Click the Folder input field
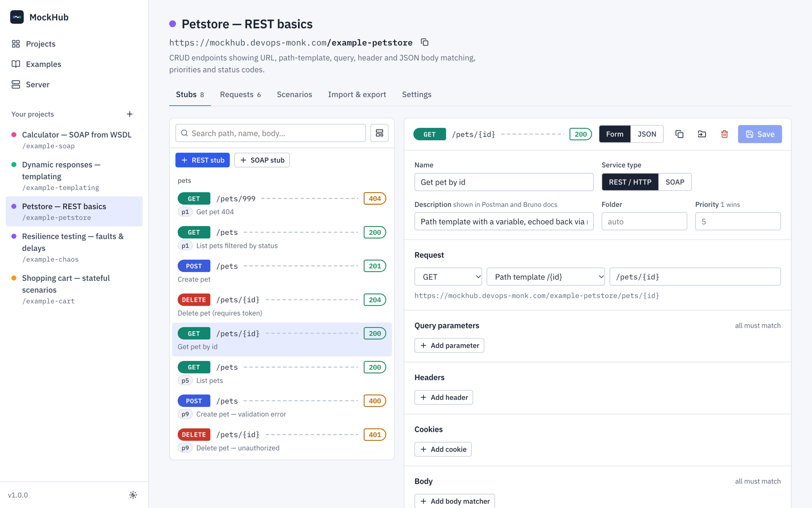The width and height of the screenshot is (812, 508). click(644, 221)
